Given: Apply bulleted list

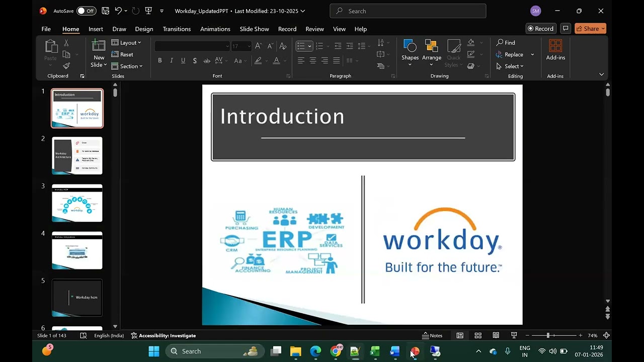Looking at the screenshot, I should click(x=301, y=46).
